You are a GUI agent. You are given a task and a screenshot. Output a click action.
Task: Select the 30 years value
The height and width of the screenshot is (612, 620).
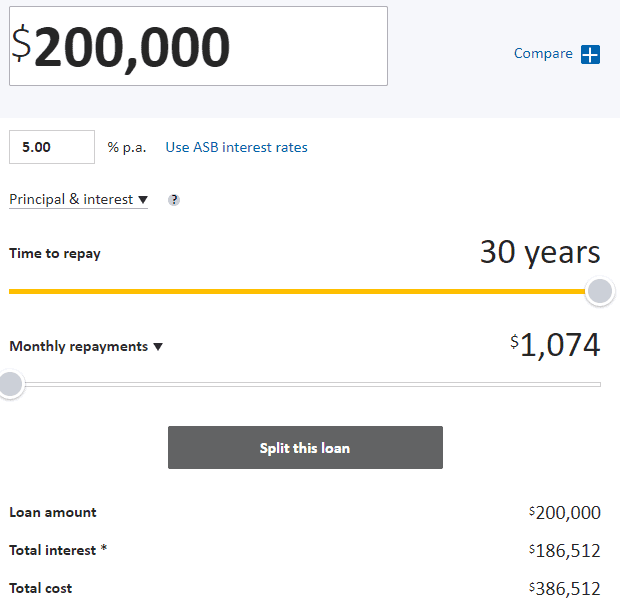pyautogui.click(x=540, y=252)
